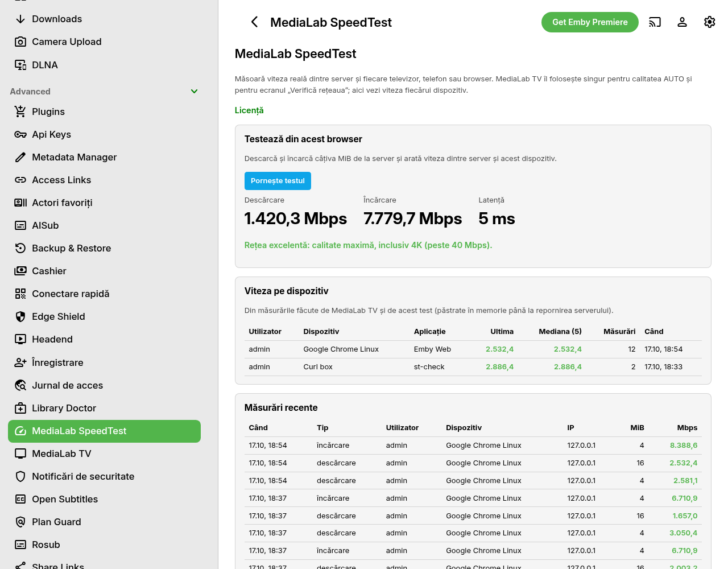Open the cast to device icon

pyautogui.click(x=655, y=22)
